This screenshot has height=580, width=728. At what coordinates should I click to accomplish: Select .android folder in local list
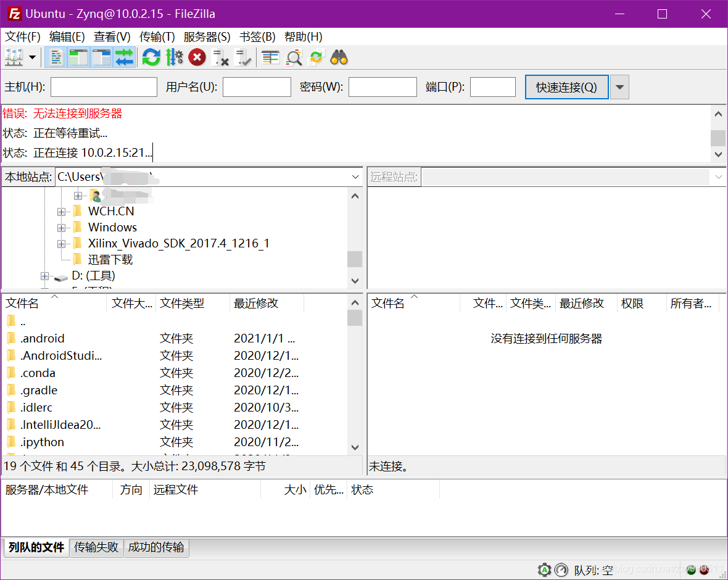42,339
